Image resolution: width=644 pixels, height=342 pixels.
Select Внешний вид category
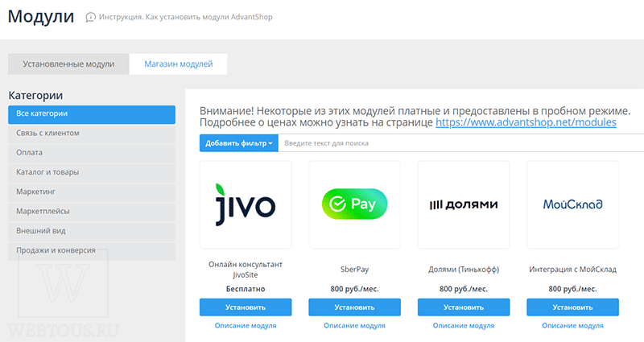click(92, 232)
